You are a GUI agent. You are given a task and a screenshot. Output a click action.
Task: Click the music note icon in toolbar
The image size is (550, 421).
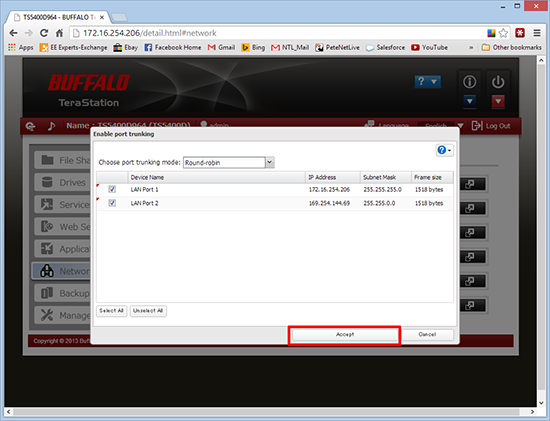point(51,126)
